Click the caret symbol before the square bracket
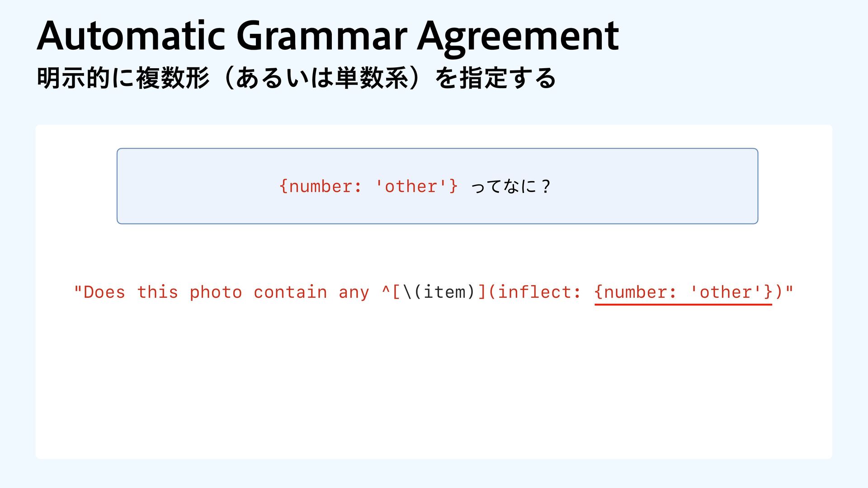 pyautogui.click(x=386, y=291)
